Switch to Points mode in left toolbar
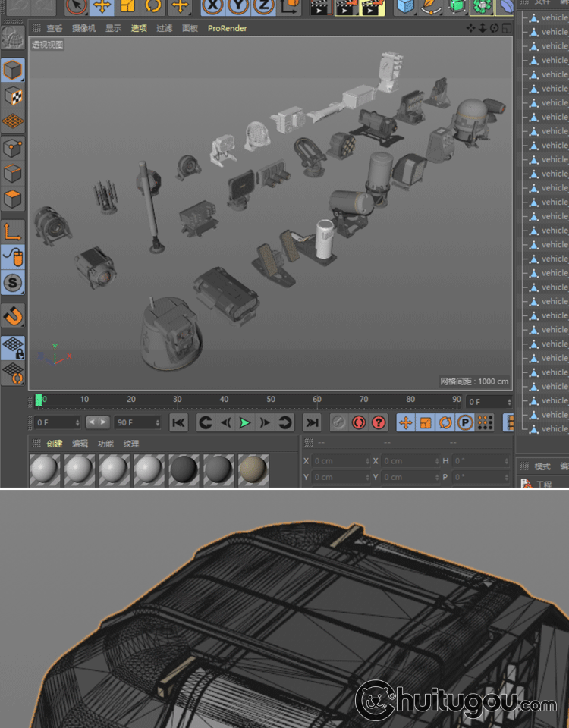This screenshot has width=569, height=728. (x=13, y=148)
